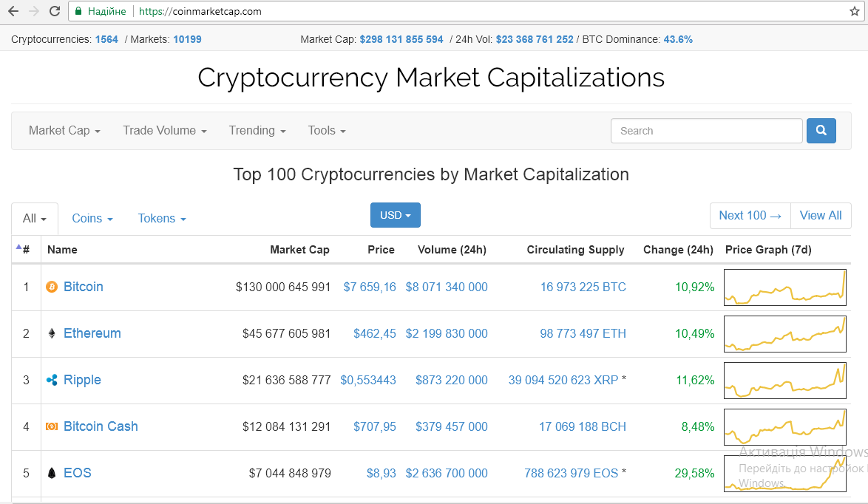Open Bitcoin 7d price graph thumbnail
The width and height of the screenshot is (868, 504).
pos(785,287)
